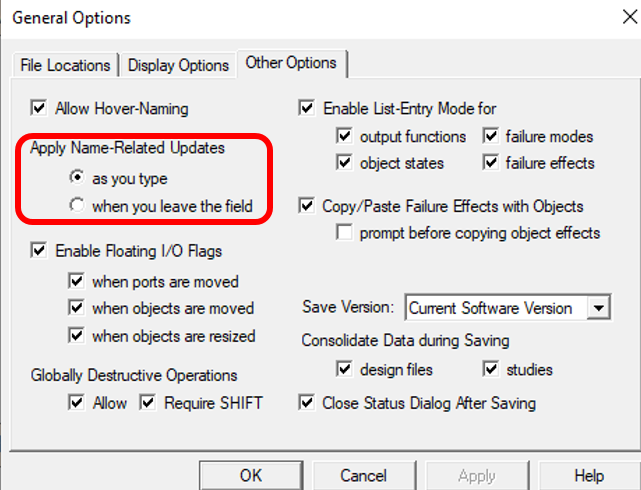Uncheck Enable List-Entry Mode
This screenshot has width=641, height=490.
tap(307, 108)
